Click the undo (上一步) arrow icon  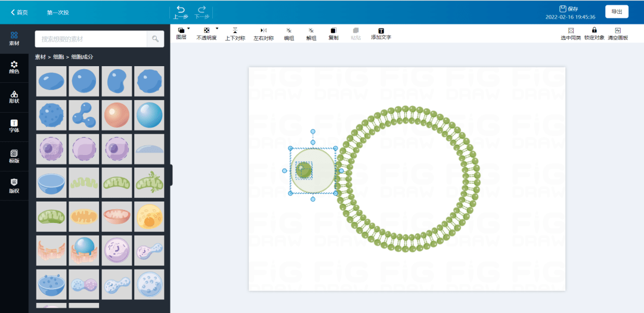(181, 10)
